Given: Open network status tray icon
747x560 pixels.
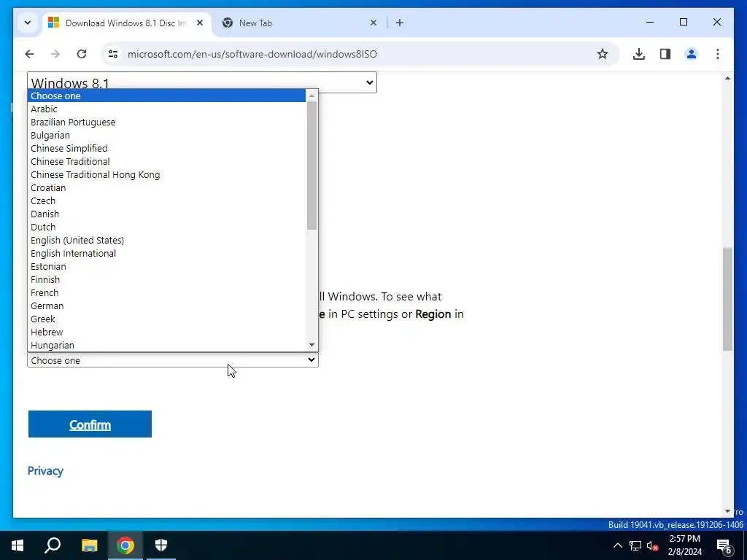Looking at the screenshot, I should tap(635, 545).
